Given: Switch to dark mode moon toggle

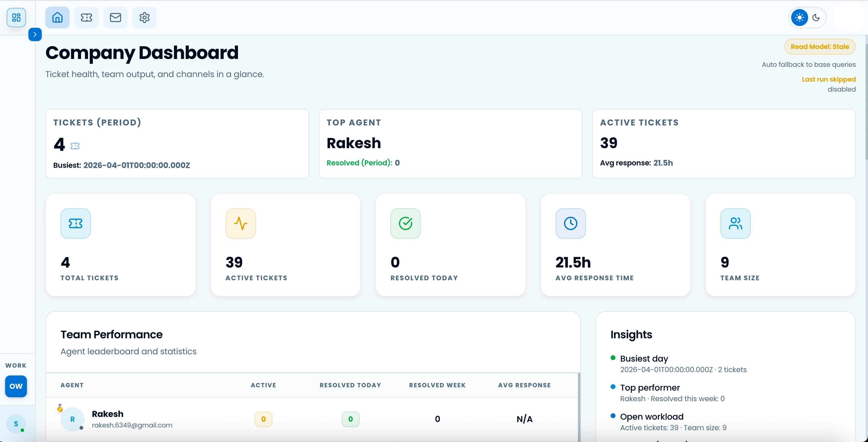Looking at the screenshot, I should tap(816, 18).
